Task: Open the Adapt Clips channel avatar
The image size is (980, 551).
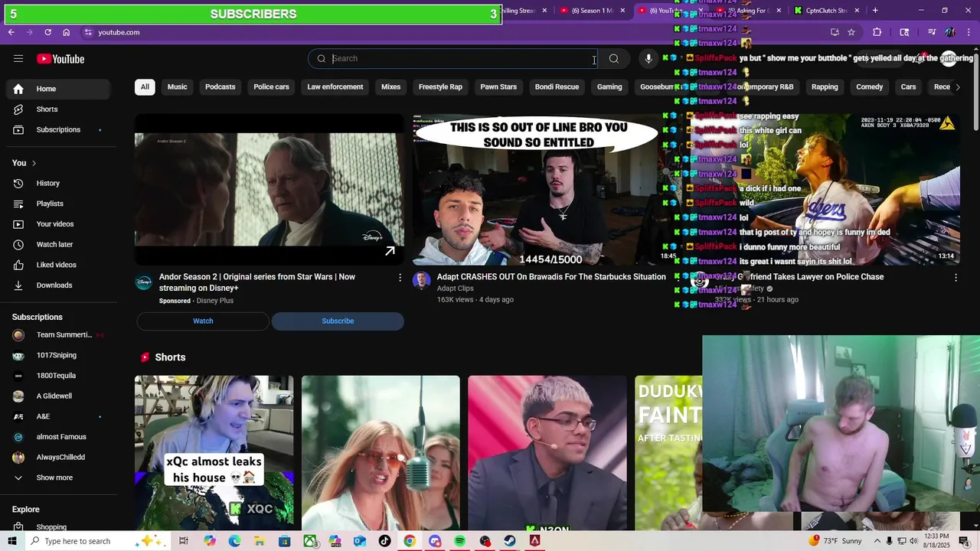Action: click(x=422, y=281)
